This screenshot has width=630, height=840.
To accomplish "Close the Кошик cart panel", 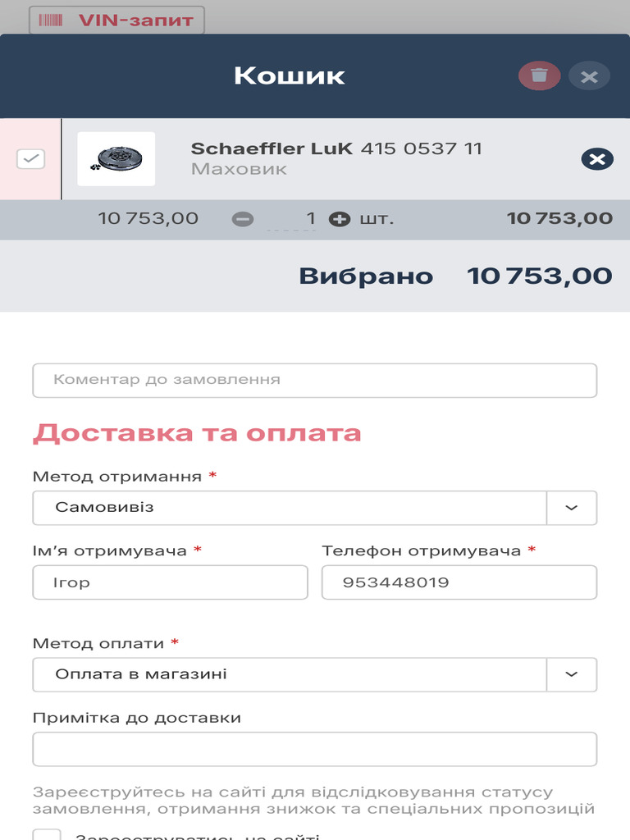I will coord(589,77).
